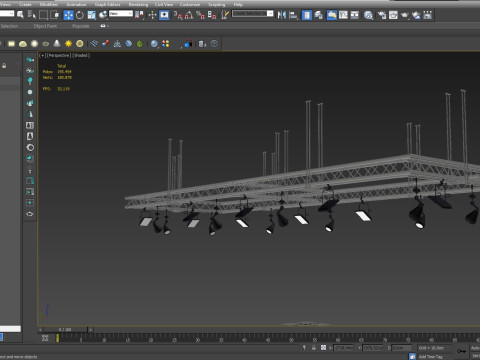Click the rectangular plane light icon
480x360 pixels.
(11, 44)
